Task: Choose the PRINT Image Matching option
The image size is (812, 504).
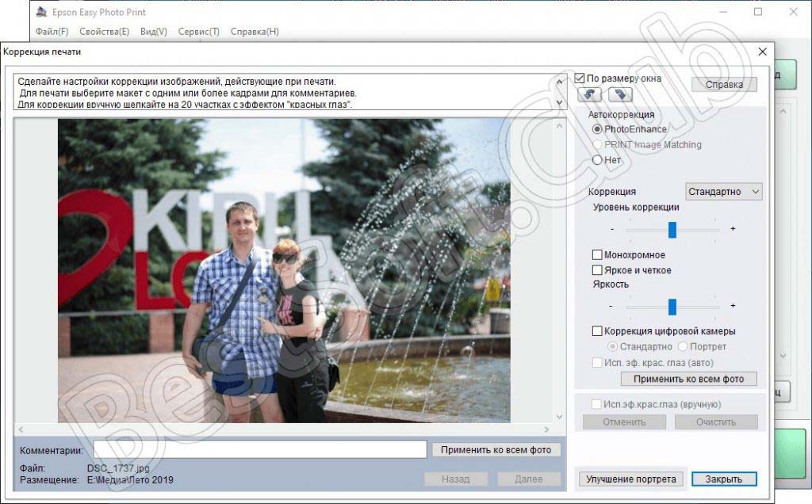Action: [597, 144]
